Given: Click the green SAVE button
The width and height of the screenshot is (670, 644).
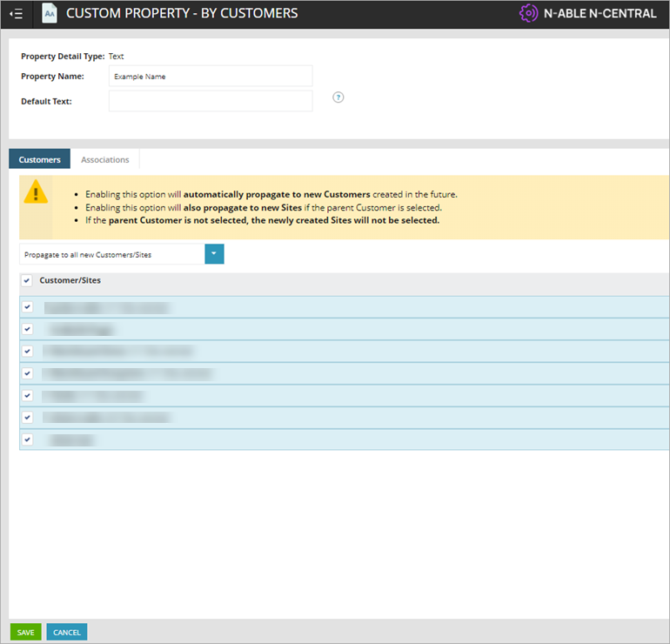Looking at the screenshot, I should pyautogui.click(x=25, y=632).
